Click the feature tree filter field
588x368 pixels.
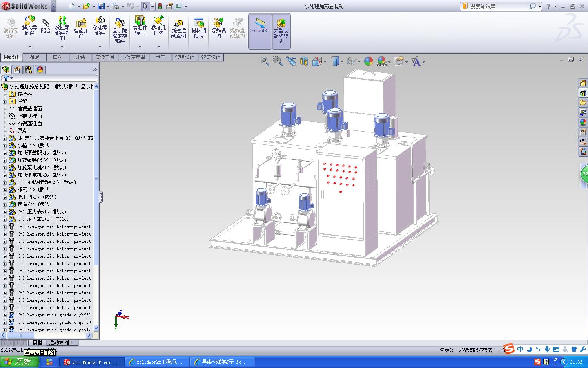pos(49,78)
